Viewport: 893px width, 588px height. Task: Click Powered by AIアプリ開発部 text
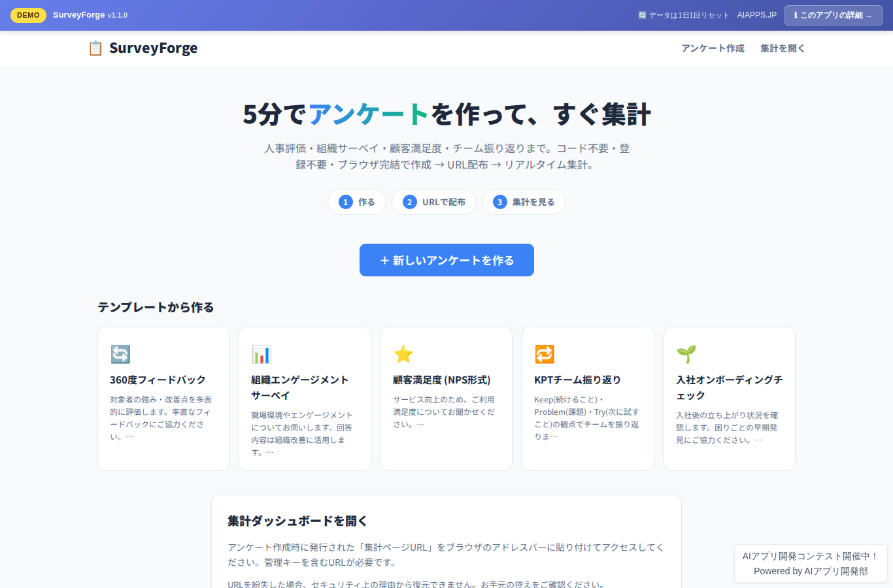click(x=811, y=571)
